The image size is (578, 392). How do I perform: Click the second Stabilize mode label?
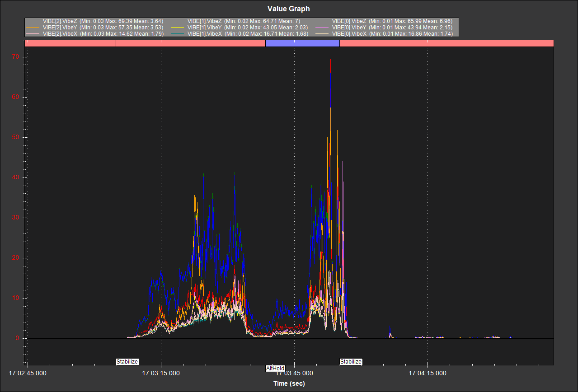[x=351, y=361]
